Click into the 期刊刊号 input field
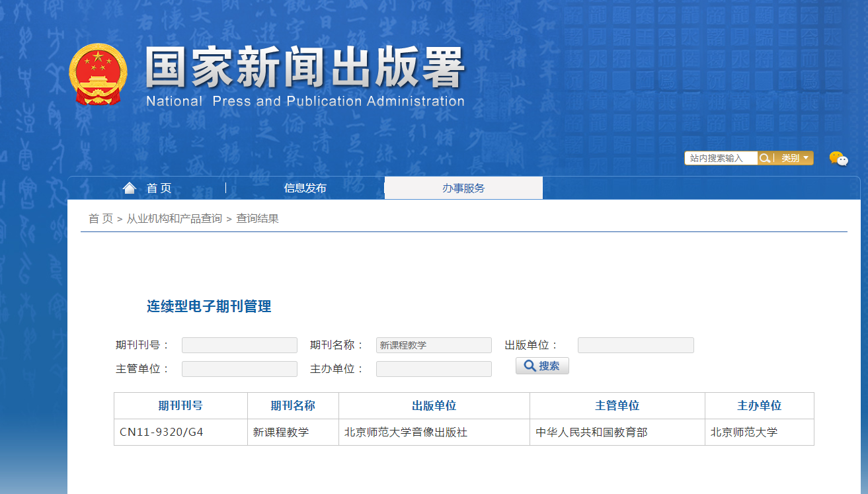Screen dimensions: 868x494 239,345
